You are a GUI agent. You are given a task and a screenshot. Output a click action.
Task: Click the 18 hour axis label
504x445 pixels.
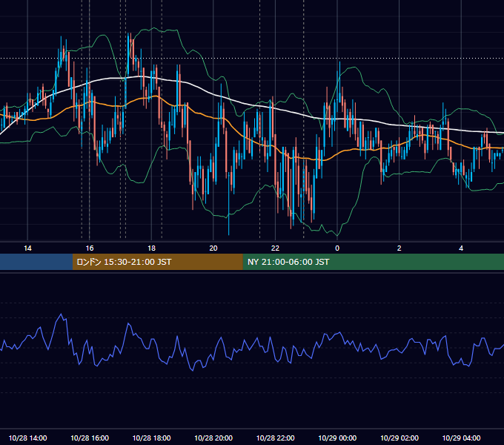(151, 248)
